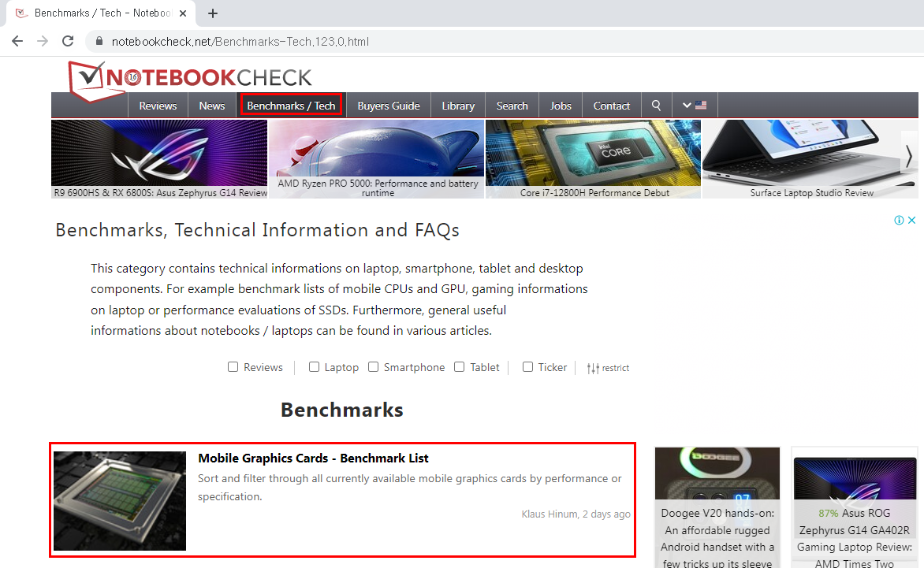Open the magnifier search icon in navbar

(x=656, y=106)
